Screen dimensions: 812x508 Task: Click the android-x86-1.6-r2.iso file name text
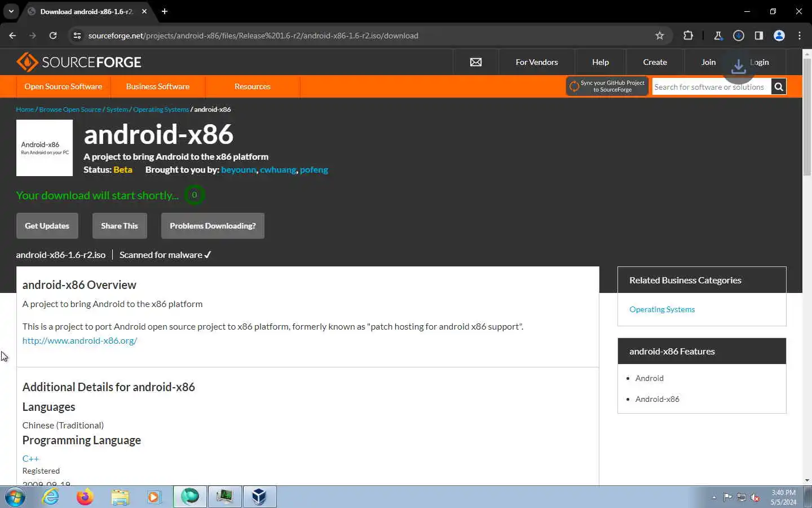[61, 255]
